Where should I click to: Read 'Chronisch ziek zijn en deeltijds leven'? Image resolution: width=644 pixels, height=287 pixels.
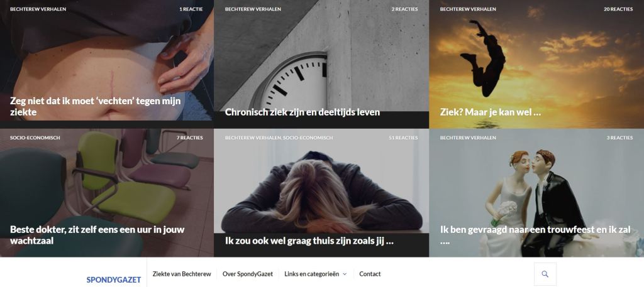coord(303,112)
